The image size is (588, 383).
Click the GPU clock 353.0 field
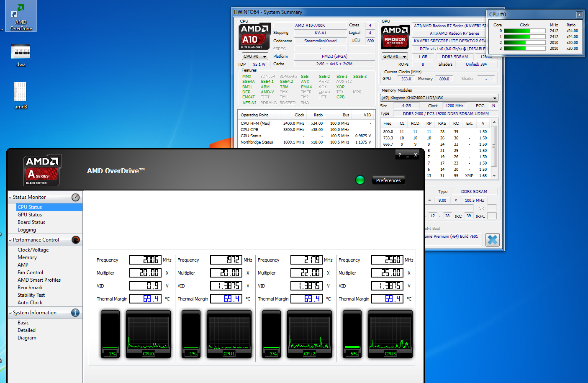tap(406, 79)
